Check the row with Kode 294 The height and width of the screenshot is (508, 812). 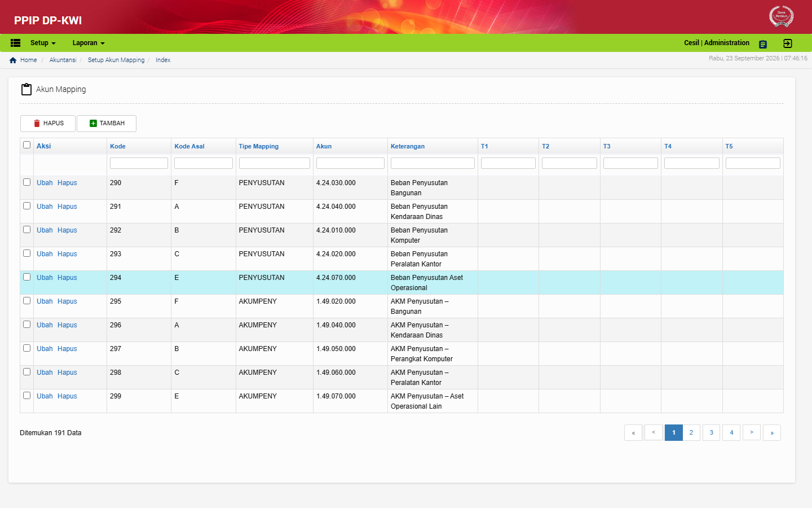[27, 277]
